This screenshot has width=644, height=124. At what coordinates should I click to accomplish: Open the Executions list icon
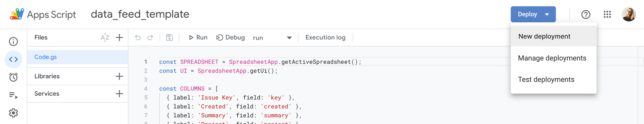[x=14, y=95]
